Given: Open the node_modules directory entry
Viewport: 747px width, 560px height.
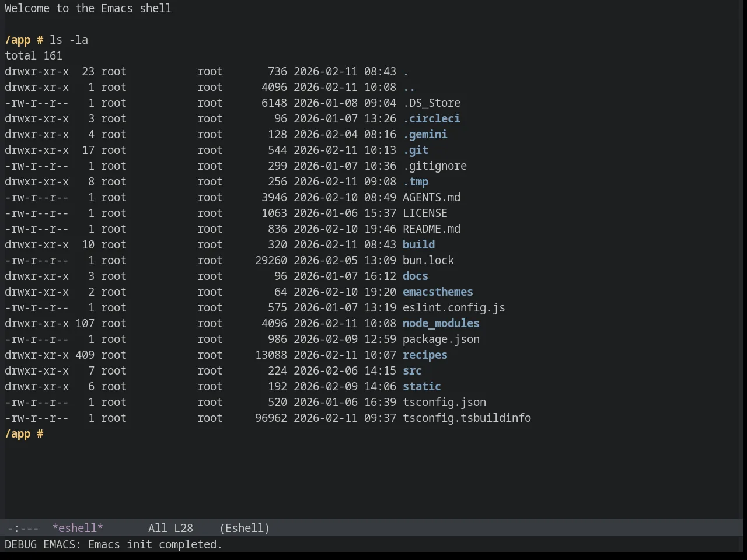Looking at the screenshot, I should coord(441,323).
